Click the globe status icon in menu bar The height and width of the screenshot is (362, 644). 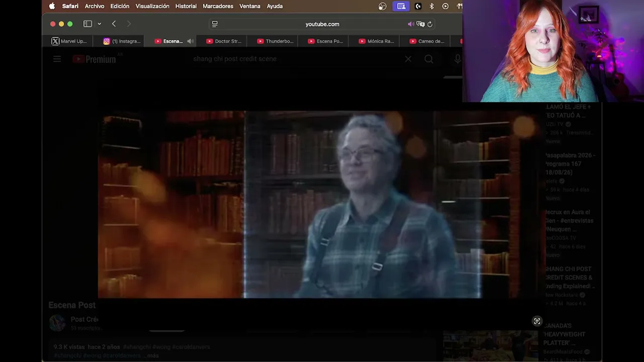click(x=382, y=6)
